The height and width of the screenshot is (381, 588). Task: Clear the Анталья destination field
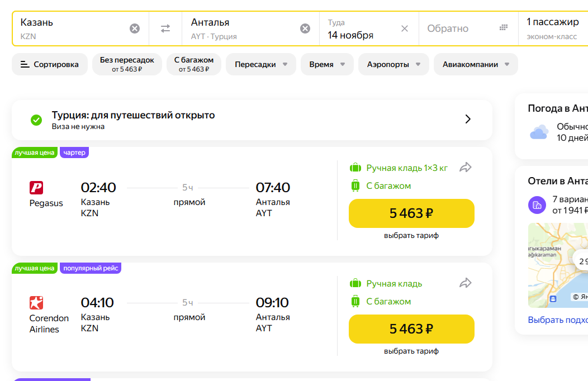click(305, 28)
